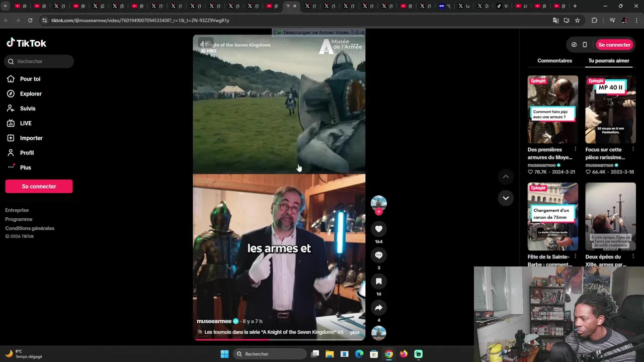The width and height of the screenshot is (644, 362).
Task: Click the red Se connecter sidebar button
Action: point(39,187)
